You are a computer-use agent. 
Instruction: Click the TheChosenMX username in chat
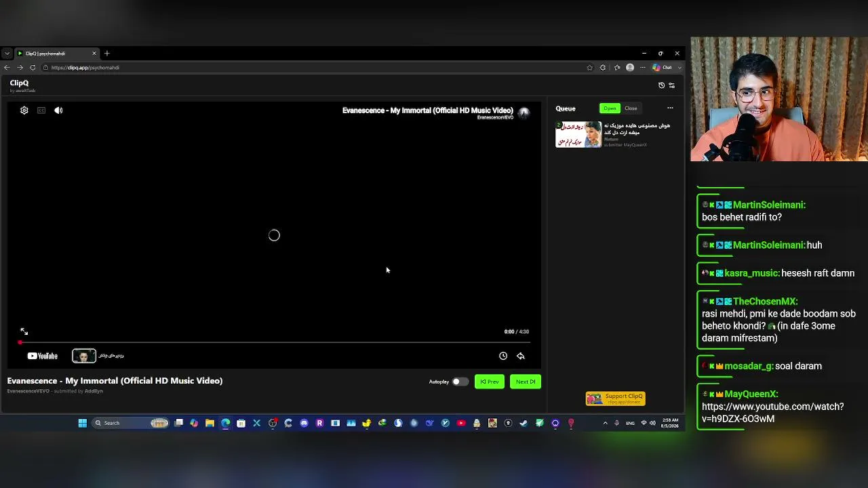(x=765, y=302)
